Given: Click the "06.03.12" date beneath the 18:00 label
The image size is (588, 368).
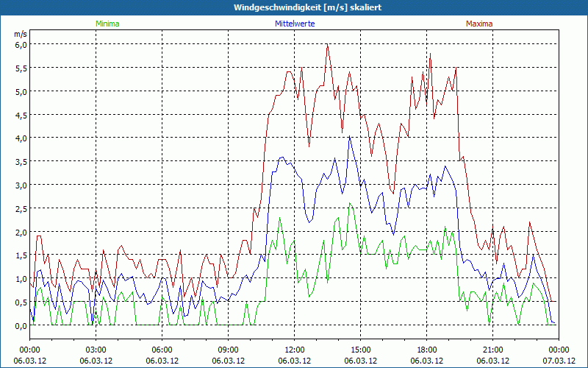Looking at the screenshot, I should pos(427,361).
